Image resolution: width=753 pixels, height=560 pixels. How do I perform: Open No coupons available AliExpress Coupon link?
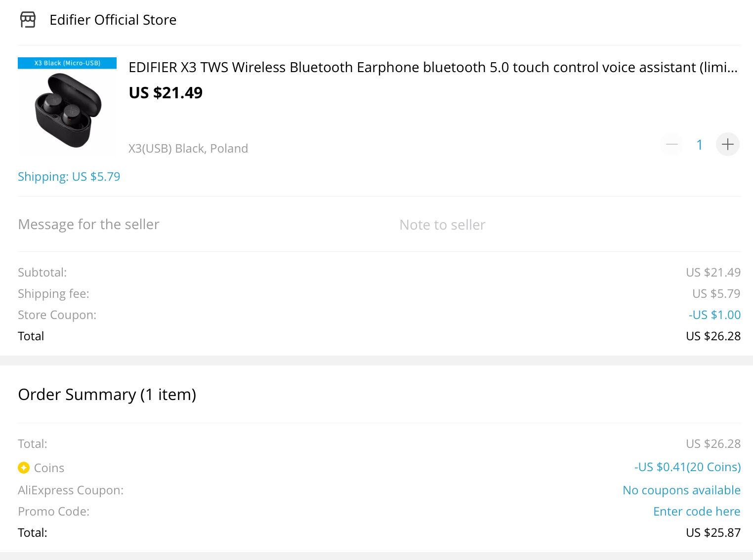[681, 490]
